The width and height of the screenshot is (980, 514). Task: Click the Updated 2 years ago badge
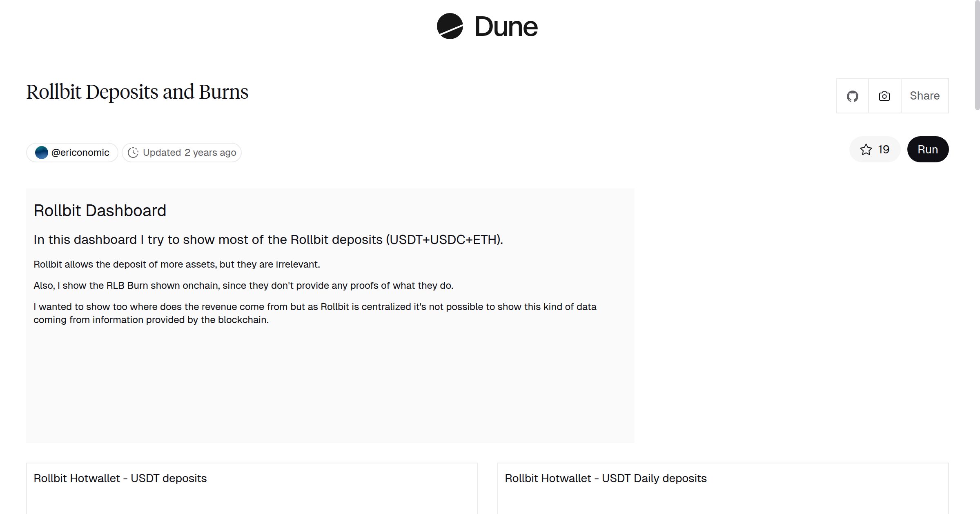pos(181,152)
